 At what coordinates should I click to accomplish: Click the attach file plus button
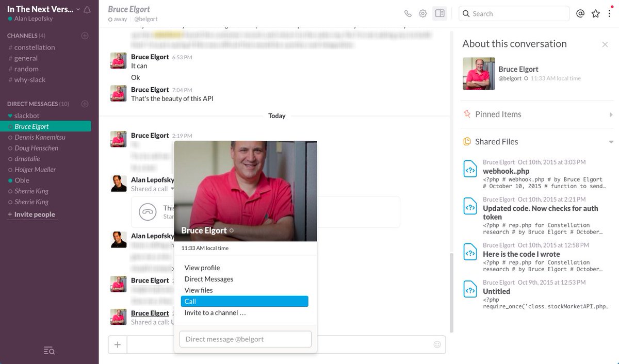pyautogui.click(x=118, y=344)
